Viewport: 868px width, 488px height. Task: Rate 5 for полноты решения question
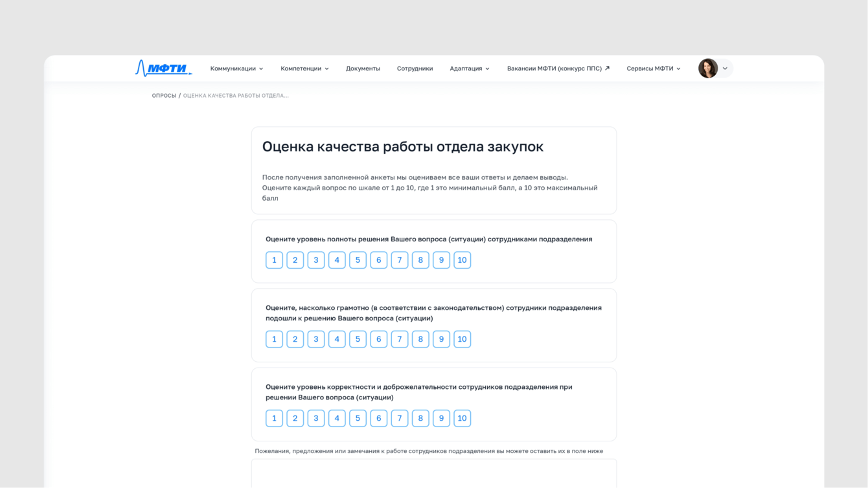coord(358,260)
